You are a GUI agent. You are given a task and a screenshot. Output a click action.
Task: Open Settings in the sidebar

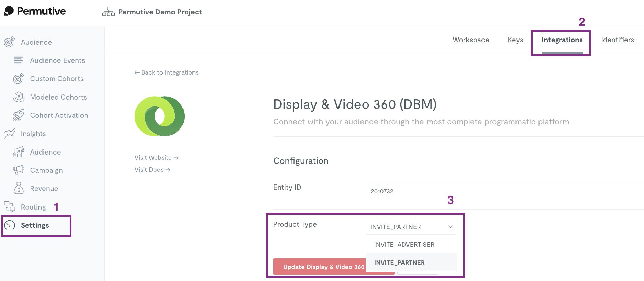pos(35,225)
